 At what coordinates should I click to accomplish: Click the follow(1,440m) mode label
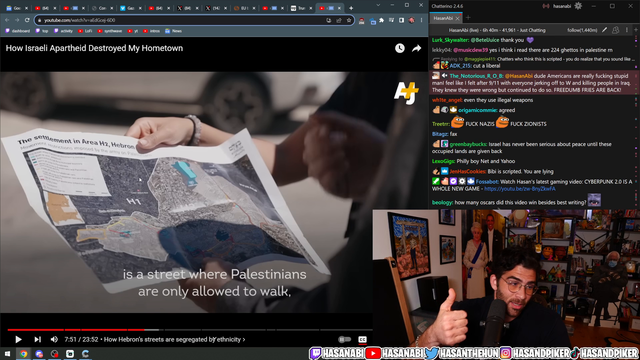pos(582,30)
